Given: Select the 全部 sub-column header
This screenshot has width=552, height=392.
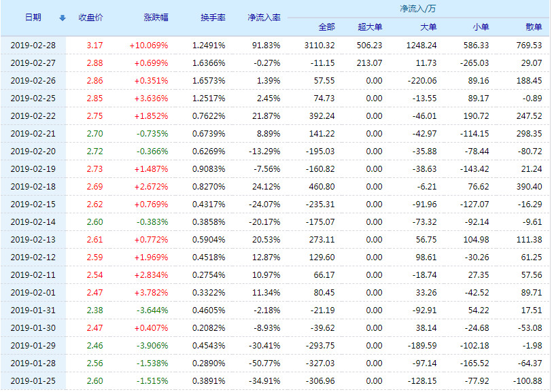Looking at the screenshot, I should 326,27.
